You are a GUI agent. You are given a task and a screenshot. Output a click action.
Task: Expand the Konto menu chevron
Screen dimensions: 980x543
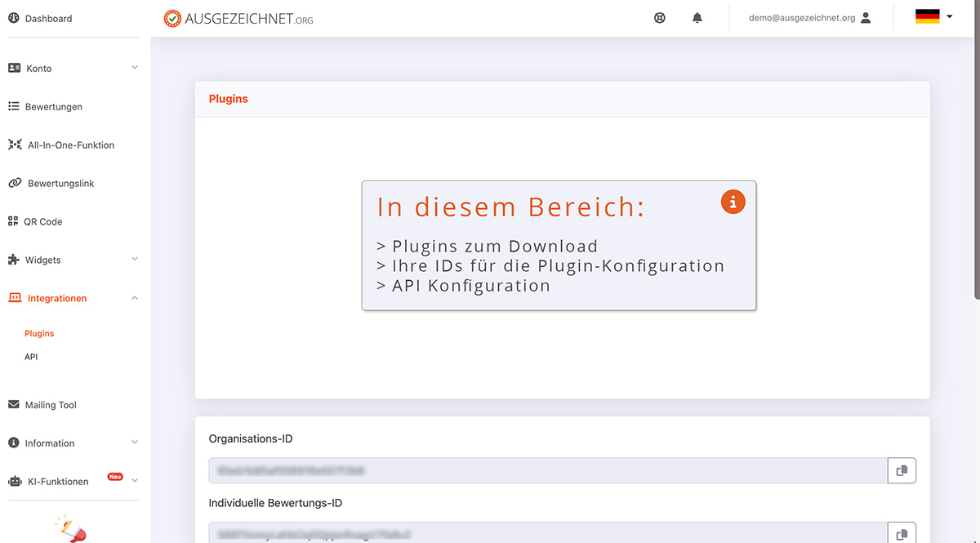[x=135, y=68]
